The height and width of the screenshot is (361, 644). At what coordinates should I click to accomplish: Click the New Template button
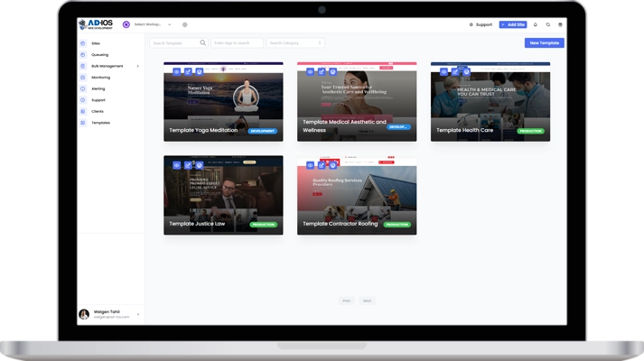[x=545, y=43]
